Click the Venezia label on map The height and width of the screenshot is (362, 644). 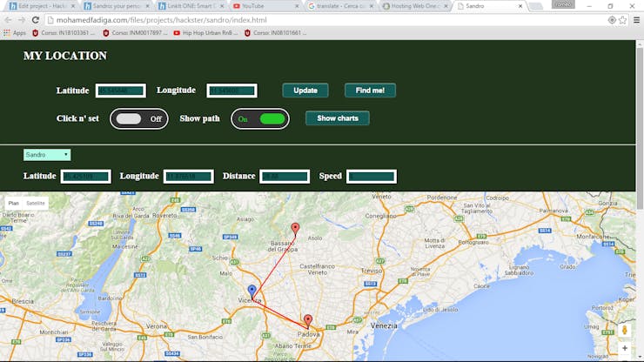[x=384, y=325]
